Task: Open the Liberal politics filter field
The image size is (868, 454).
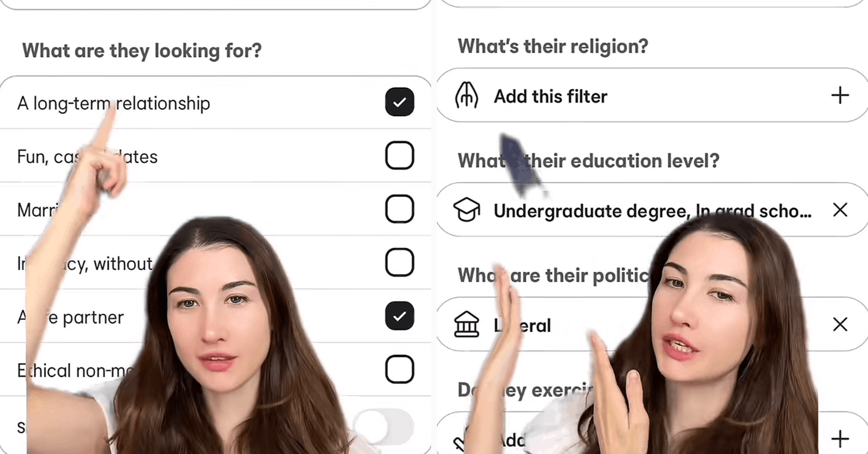Action: tap(652, 324)
